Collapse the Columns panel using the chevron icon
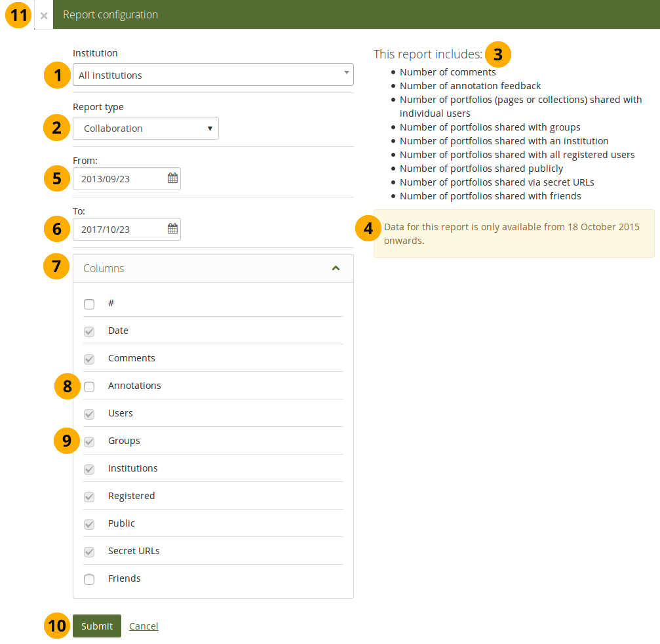Image resolution: width=660 pixels, height=644 pixels. pos(336,268)
